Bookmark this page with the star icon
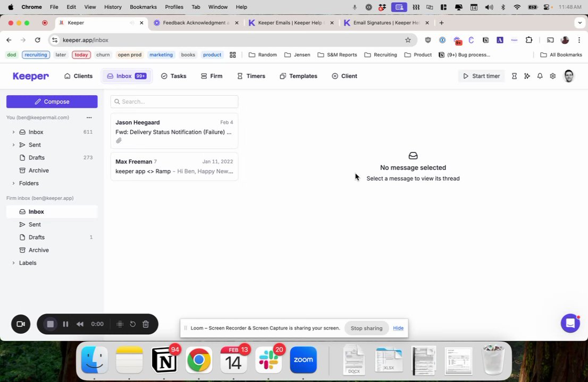This screenshot has height=382, width=588. point(408,40)
